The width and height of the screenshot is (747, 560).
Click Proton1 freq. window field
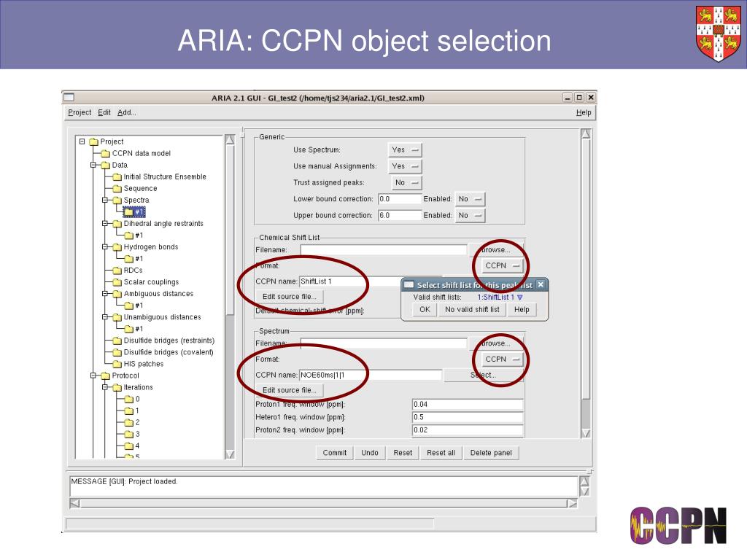(468, 404)
